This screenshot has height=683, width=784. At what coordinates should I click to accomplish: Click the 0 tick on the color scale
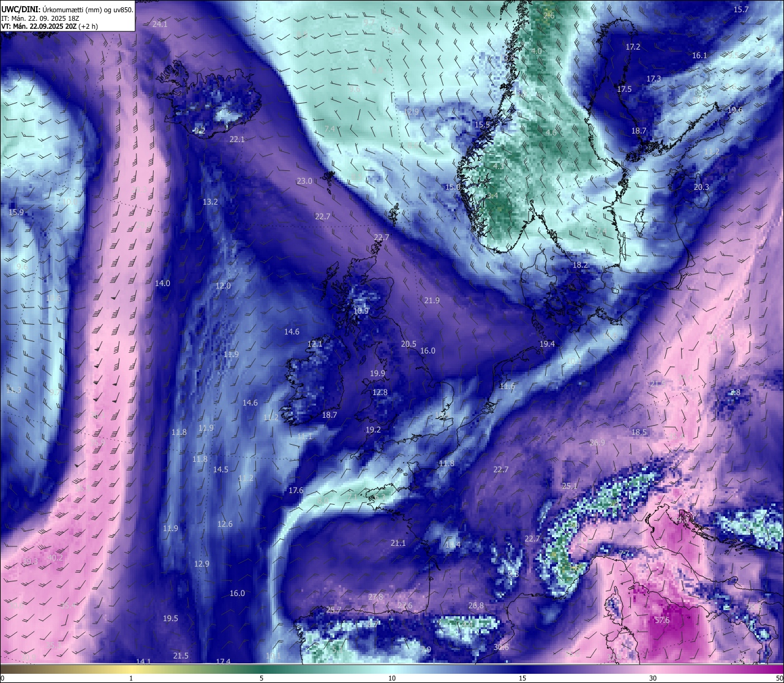pyautogui.click(x=2, y=678)
